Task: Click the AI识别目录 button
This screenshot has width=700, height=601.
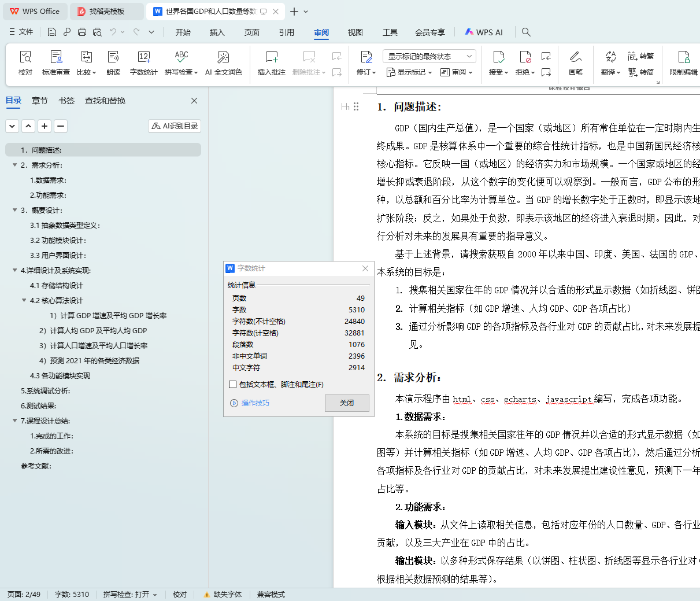Action: pos(175,126)
